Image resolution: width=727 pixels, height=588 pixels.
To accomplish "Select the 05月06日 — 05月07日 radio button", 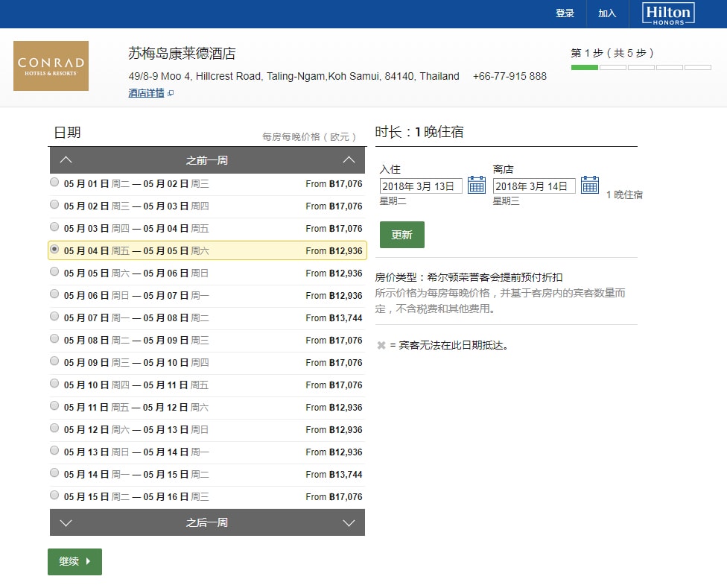I will pyautogui.click(x=54, y=294).
